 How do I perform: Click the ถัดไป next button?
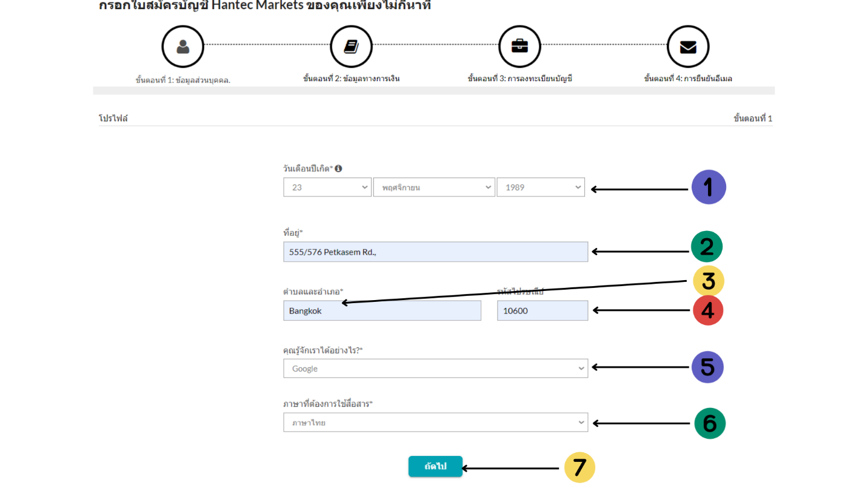coord(435,466)
